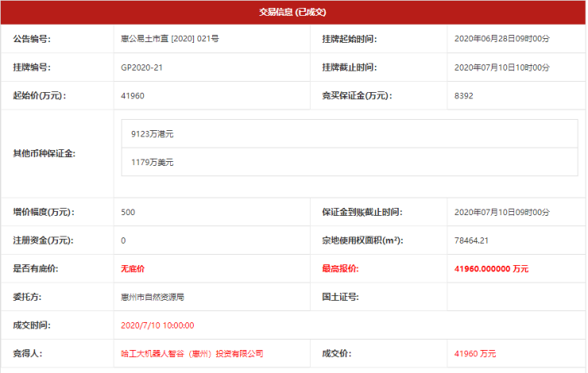Click the transaction time 2020/7/10 10:00:00
Image resolution: width=588 pixels, height=373 pixels.
[x=157, y=325]
